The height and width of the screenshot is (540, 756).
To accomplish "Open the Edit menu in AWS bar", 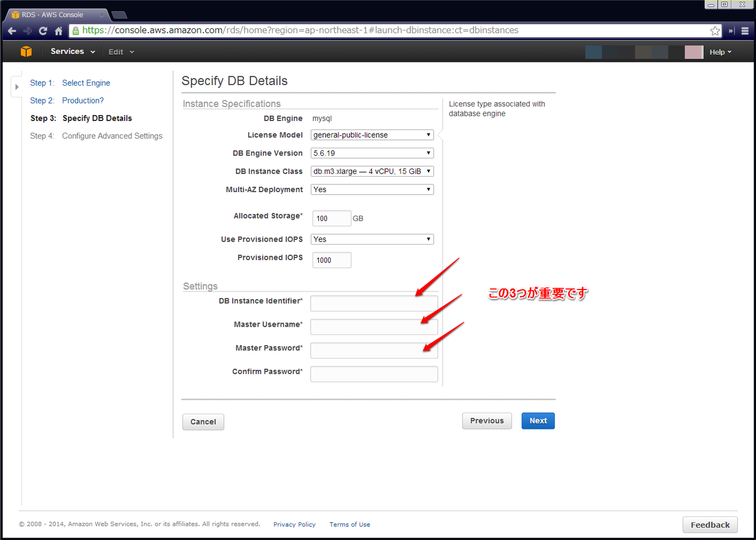I will pos(121,52).
